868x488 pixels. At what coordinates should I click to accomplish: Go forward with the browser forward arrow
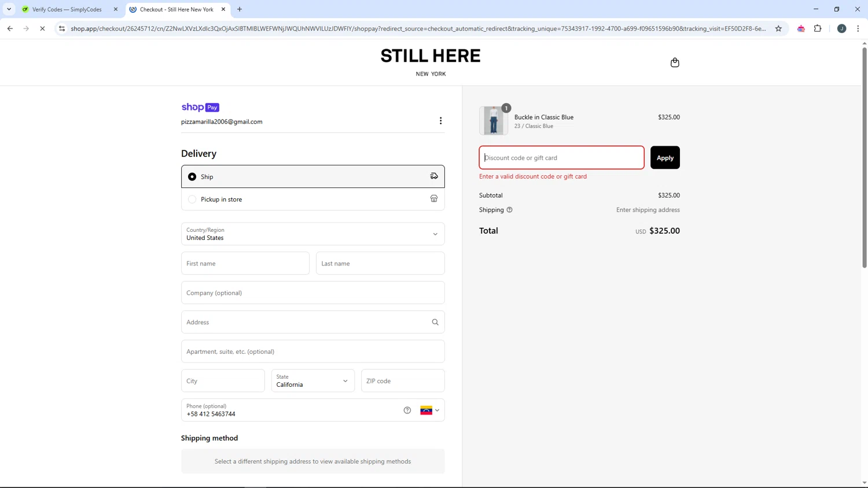pyautogui.click(x=26, y=28)
